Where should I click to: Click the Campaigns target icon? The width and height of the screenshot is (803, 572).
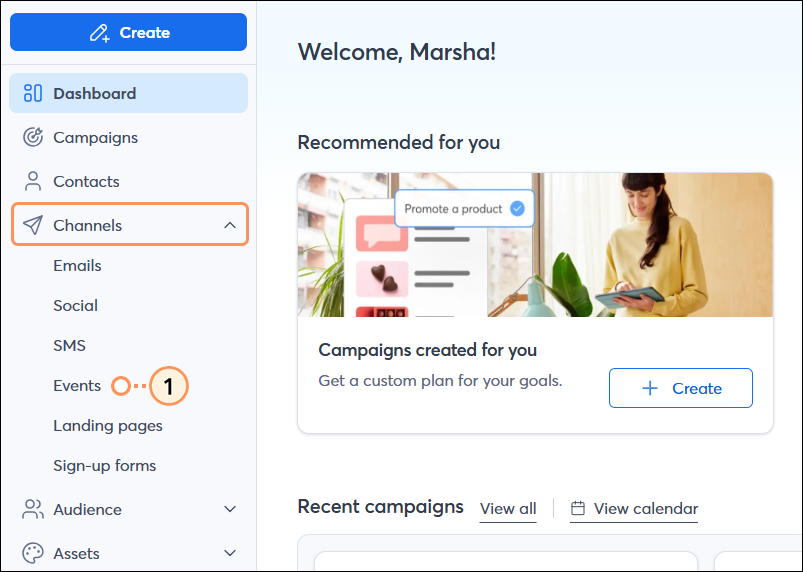(33, 138)
